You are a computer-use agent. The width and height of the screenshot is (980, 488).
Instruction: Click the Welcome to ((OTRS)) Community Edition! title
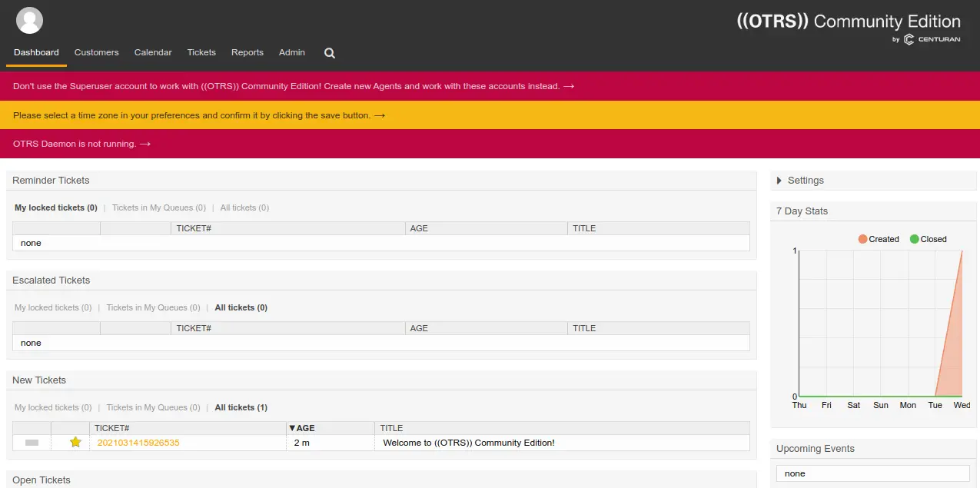[x=469, y=443]
